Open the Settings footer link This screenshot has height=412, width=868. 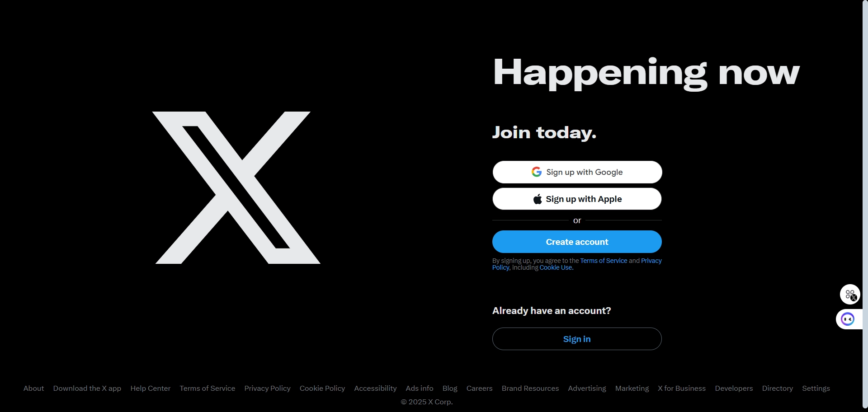pyautogui.click(x=816, y=388)
